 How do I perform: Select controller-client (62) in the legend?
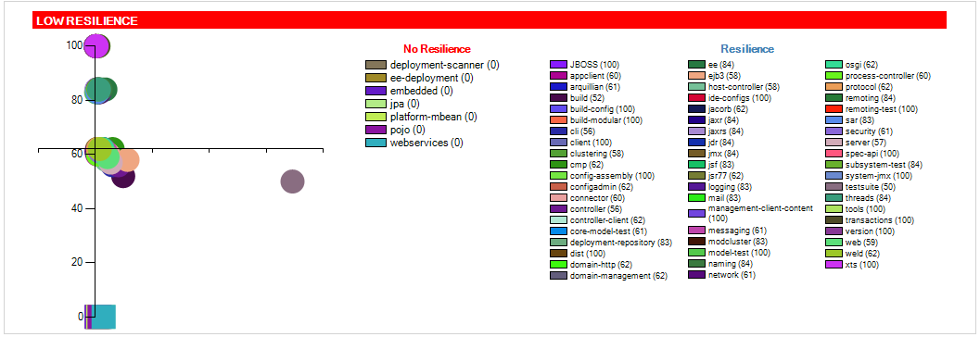pos(597,221)
